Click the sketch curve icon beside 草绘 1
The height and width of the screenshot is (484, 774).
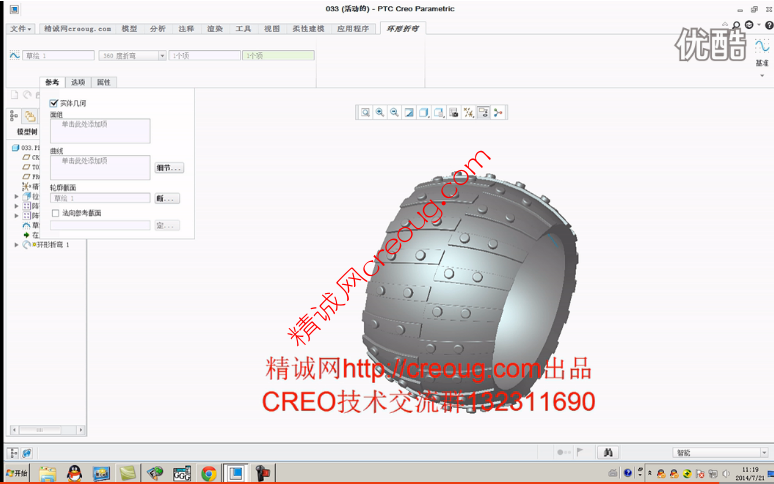14,55
